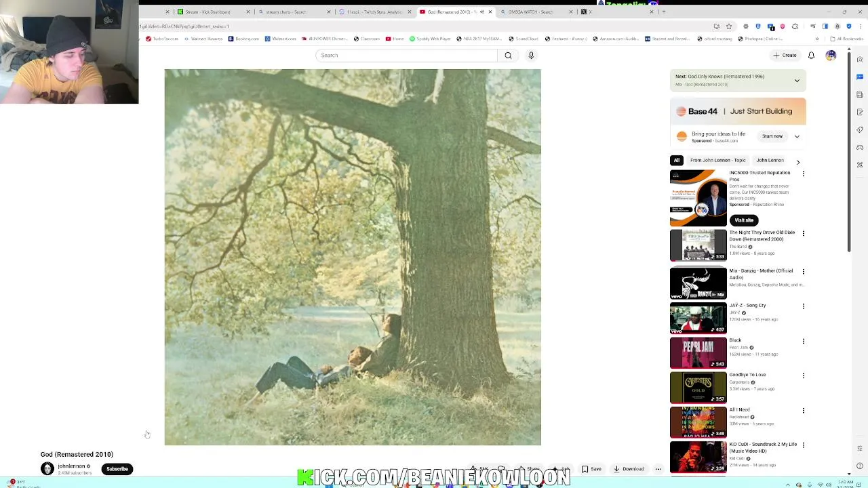The width and height of the screenshot is (868, 488).
Task: Focus the YouTube search field
Action: (x=408, y=56)
